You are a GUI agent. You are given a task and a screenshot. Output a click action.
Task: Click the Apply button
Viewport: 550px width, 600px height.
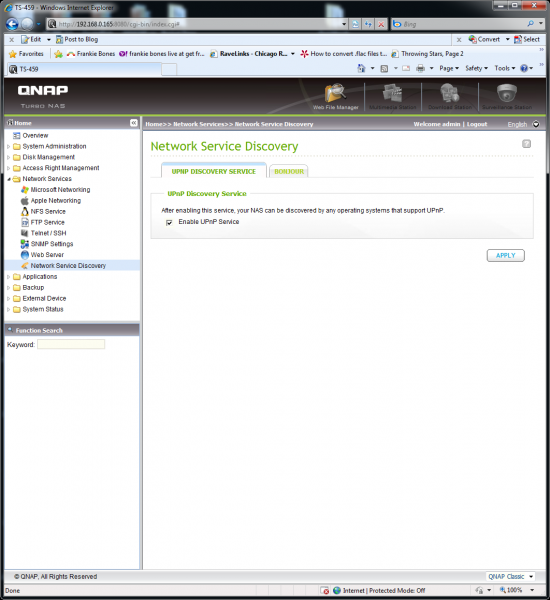(x=506, y=256)
